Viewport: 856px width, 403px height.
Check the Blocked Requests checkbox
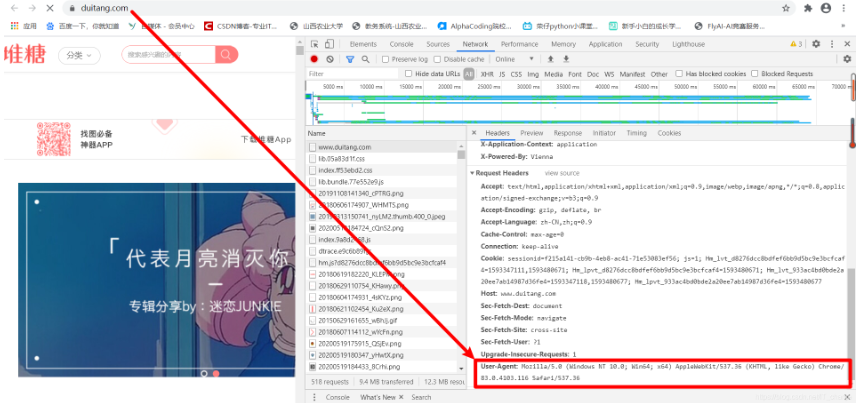pos(754,74)
